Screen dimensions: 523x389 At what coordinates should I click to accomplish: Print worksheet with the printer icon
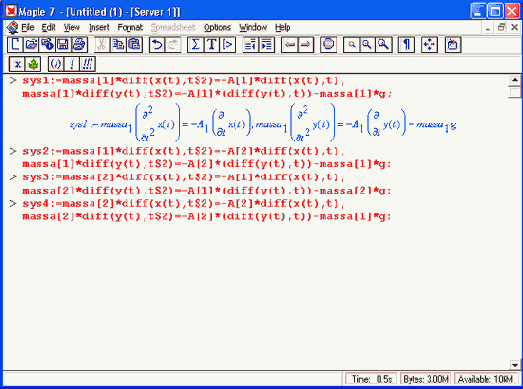(79, 45)
